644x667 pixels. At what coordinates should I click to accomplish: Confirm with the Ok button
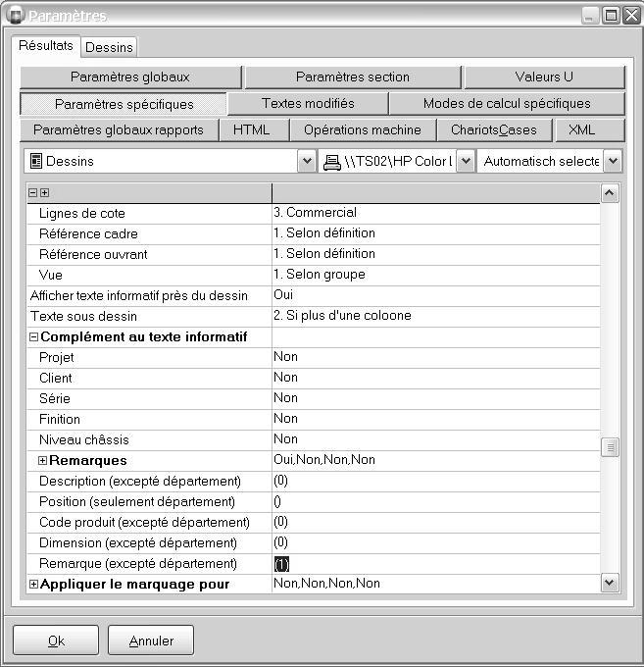56,641
